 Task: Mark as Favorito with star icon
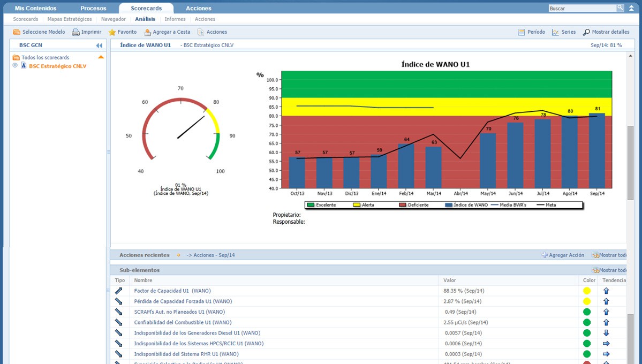[x=112, y=32]
